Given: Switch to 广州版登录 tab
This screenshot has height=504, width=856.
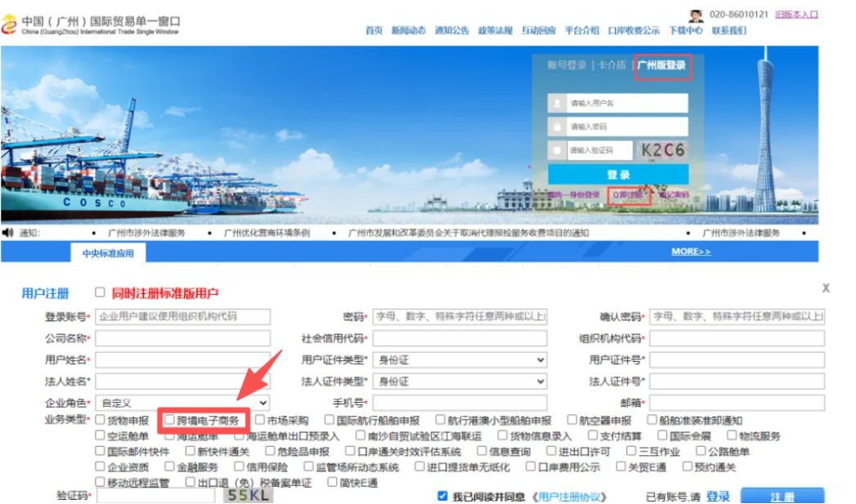Looking at the screenshot, I should 661,65.
